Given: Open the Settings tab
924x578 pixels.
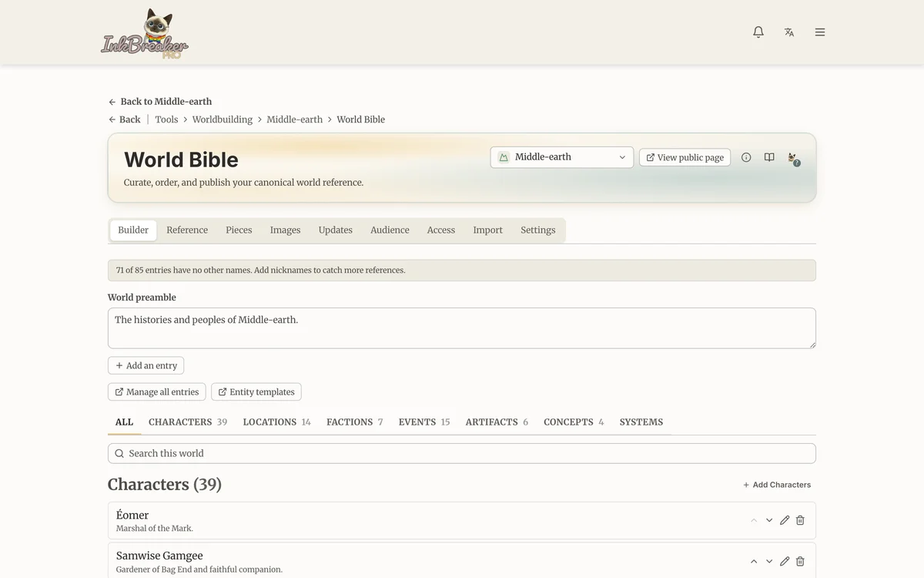Looking at the screenshot, I should click(537, 230).
